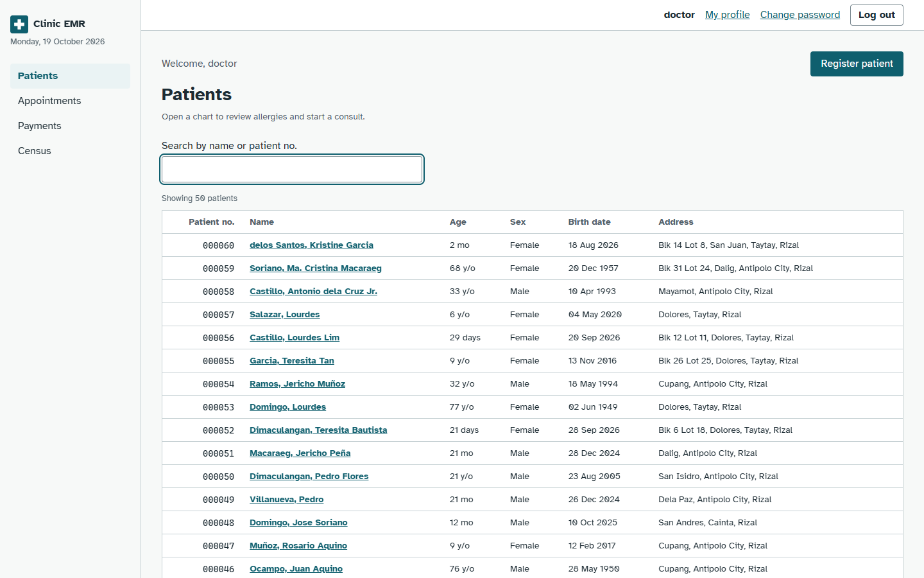This screenshot has width=924, height=578.
Task: Click the Patient no. column header
Action: 211,222
